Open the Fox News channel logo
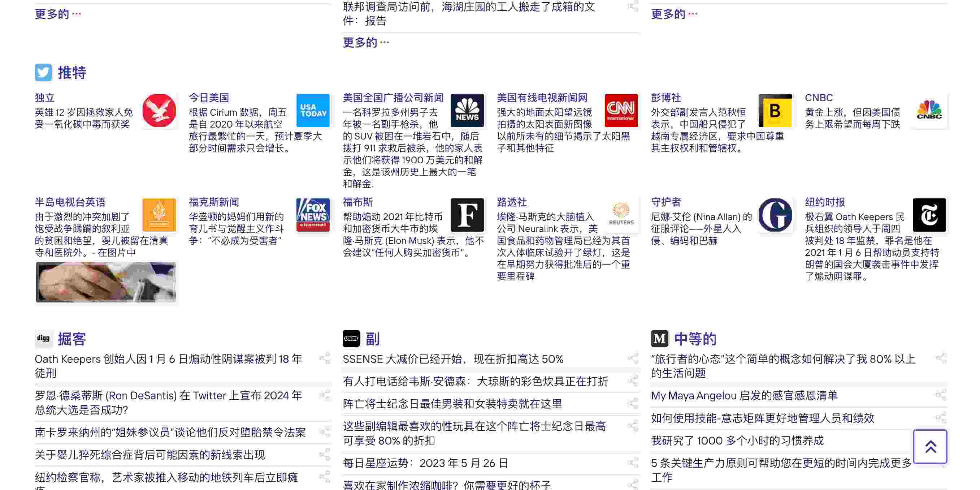The height and width of the screenshot is (490, 980). tap(313, 215)
